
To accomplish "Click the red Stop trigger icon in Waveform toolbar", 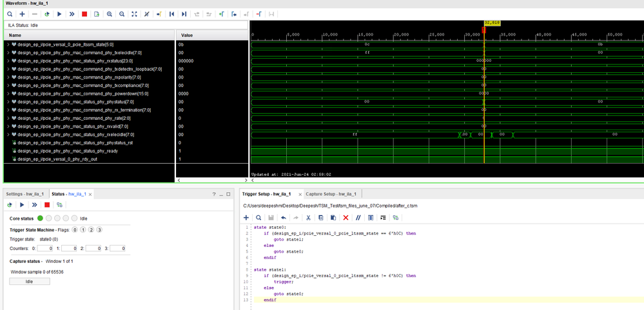I will 84,14.
